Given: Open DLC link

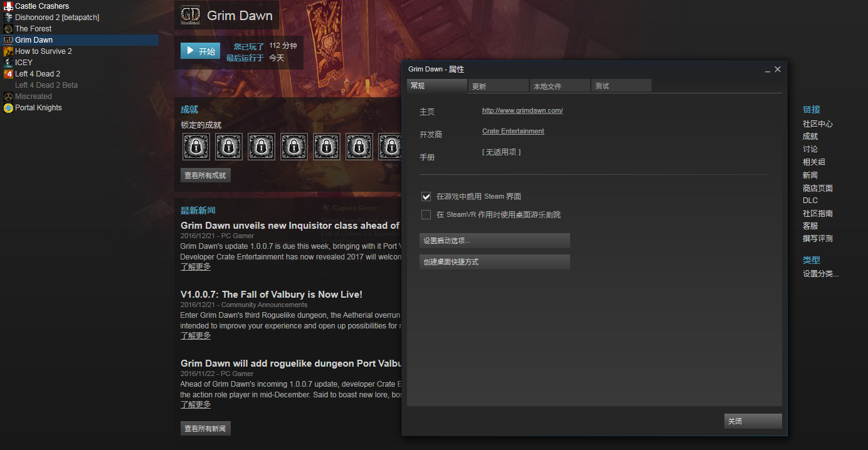Looking at the screenshot, I should coord(810,201).
